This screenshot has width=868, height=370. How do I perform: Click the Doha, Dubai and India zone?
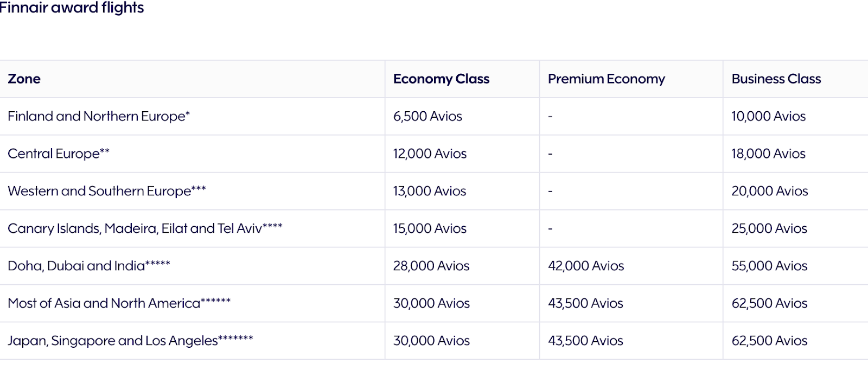click(89, 266)
